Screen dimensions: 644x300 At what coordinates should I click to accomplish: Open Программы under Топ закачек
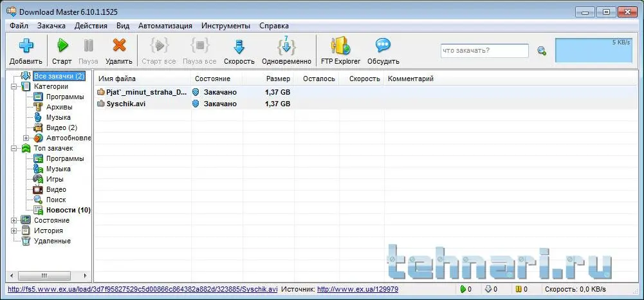(65, 158)
